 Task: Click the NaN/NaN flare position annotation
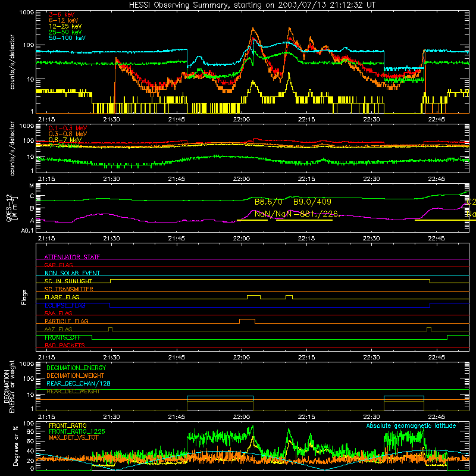coord(273,214)
